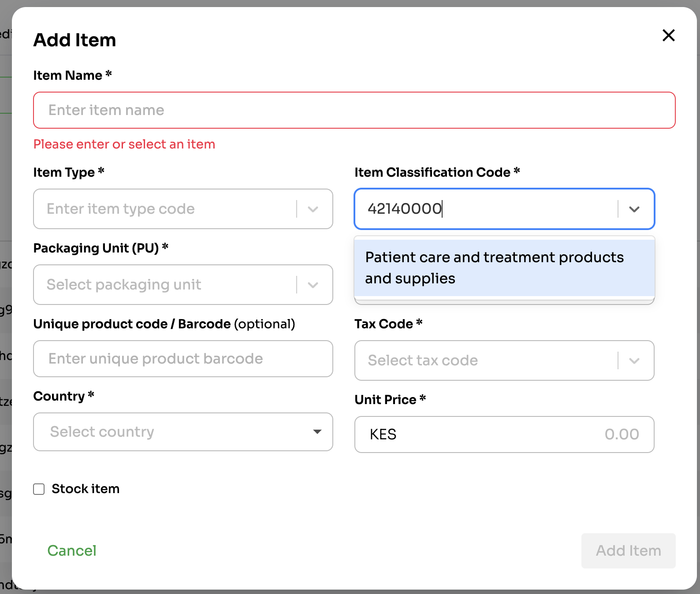Viewport: 700px width, 594px height.
Task: Click the Item Name text field
Action: coord(354,110)
